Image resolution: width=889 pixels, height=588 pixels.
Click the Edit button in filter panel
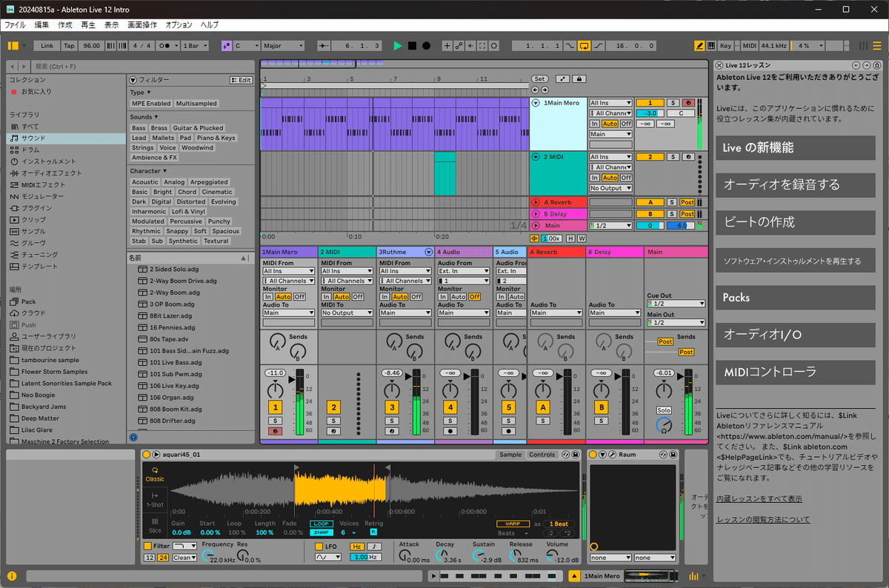tap(242, 80)
